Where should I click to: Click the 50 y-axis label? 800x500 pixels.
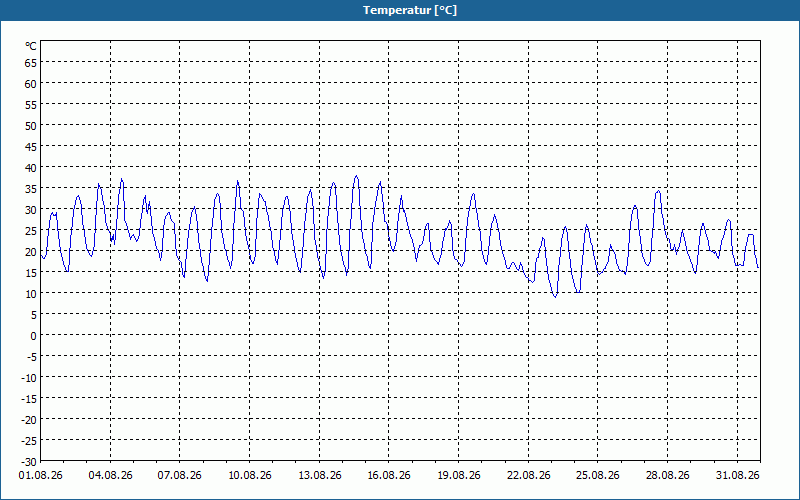31,126
